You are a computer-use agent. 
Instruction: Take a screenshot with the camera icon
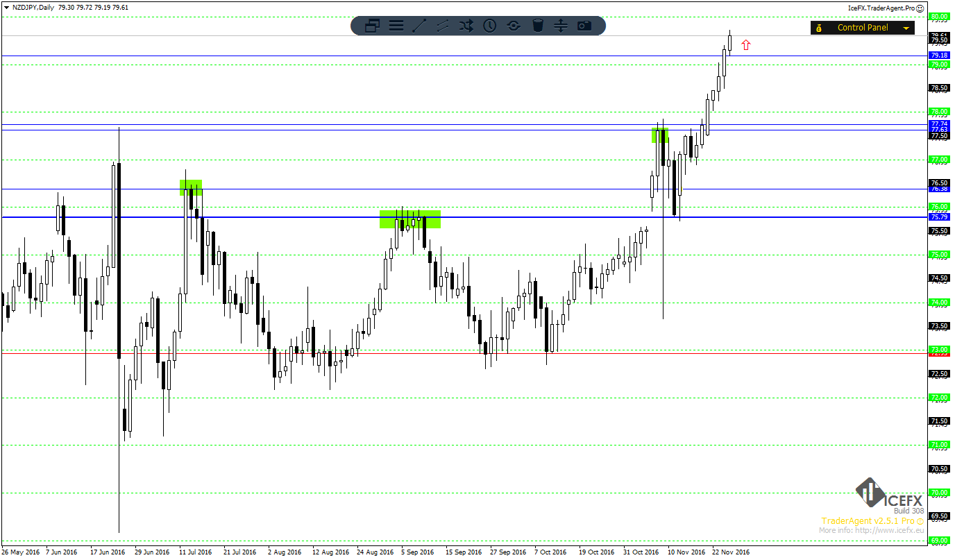[584, 26]
